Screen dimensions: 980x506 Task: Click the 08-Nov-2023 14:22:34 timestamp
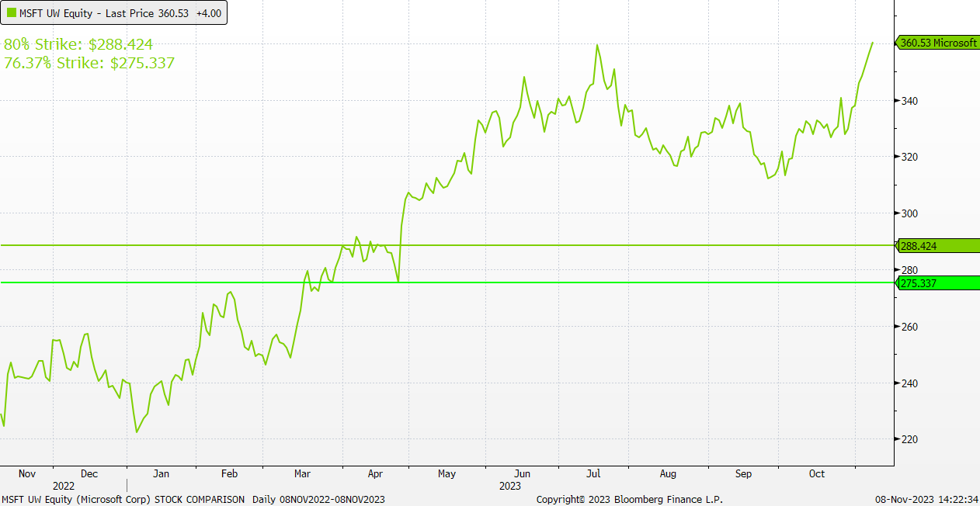point(926,499)
